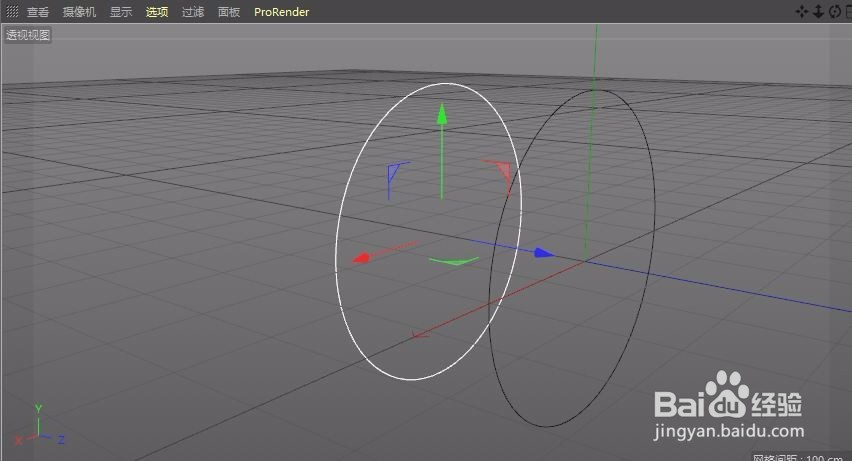Select the blue Z-axis arrow of the gizmo
The image size is (852, 461).
point(543,253)
